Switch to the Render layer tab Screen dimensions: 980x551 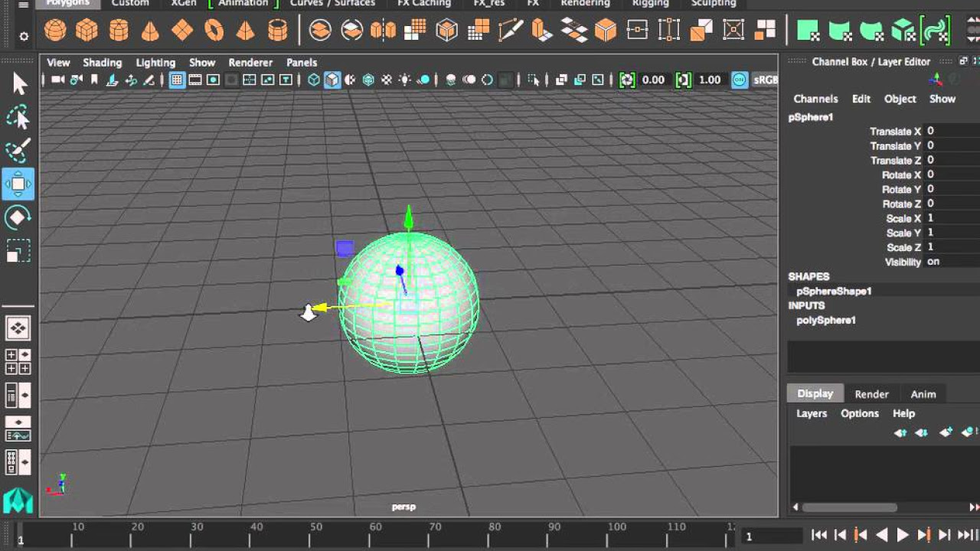(x=871, y=394)
